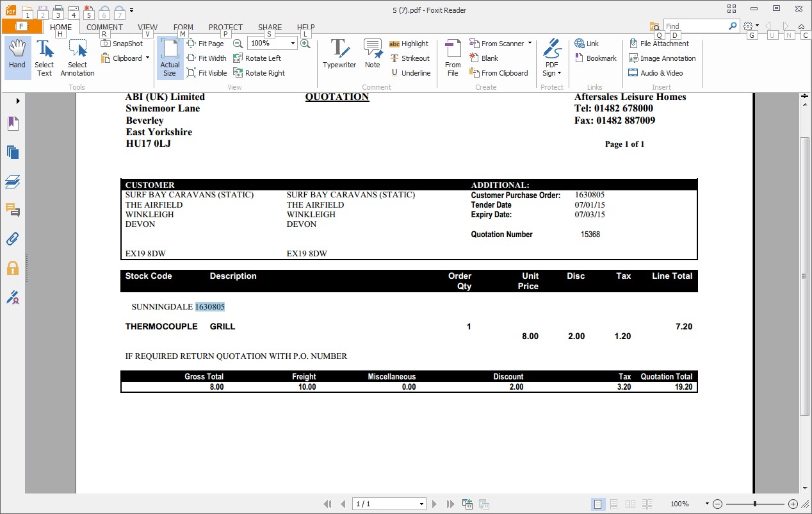
Task: Open the security lock sidebar panel
Action: 12,268
